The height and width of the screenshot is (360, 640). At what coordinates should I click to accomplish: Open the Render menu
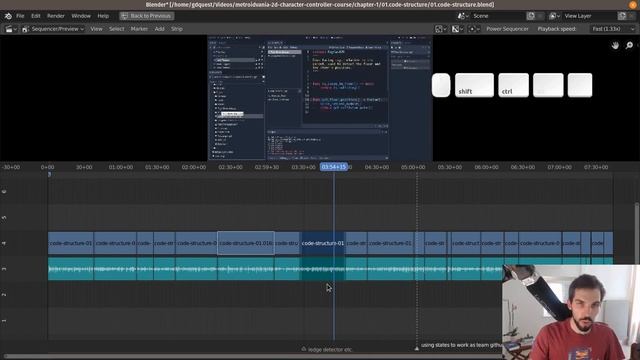tap(56, 16)
